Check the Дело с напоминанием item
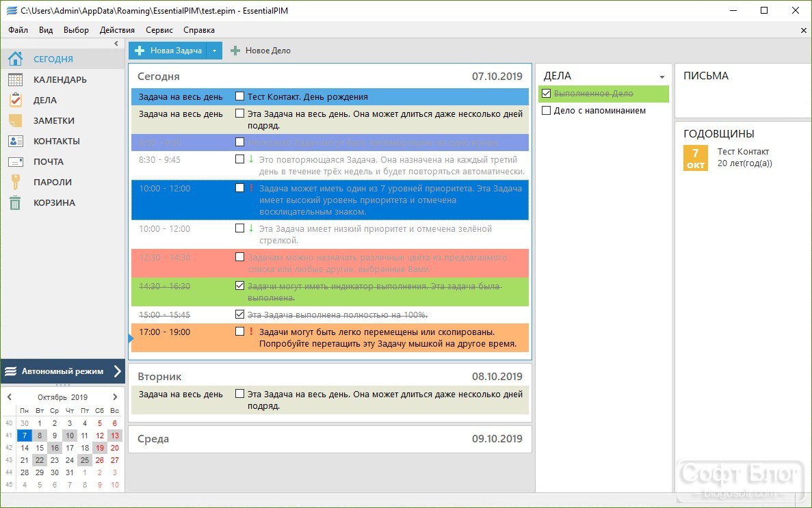812x508 pixels. tap(547, 110)
